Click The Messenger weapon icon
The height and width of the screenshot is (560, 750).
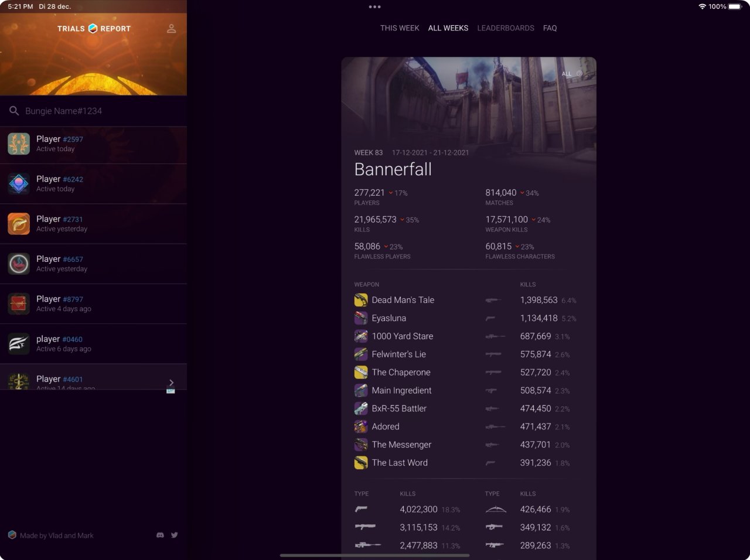[361, 445]
